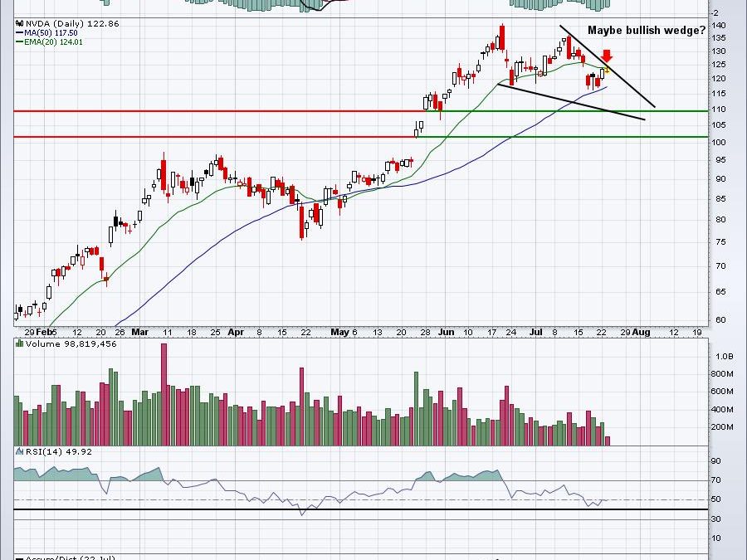Viewport: 747px width, 560px height.
Task: Click the 125 price axis label
Action: [x=719, y=65]
